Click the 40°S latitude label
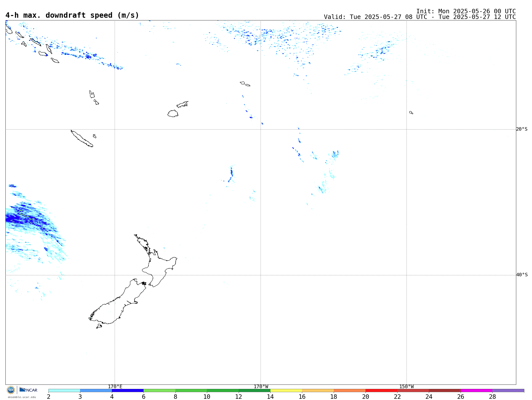Image resolution: width=532 pixels, height=400 pixels. [x=522, y=275]
